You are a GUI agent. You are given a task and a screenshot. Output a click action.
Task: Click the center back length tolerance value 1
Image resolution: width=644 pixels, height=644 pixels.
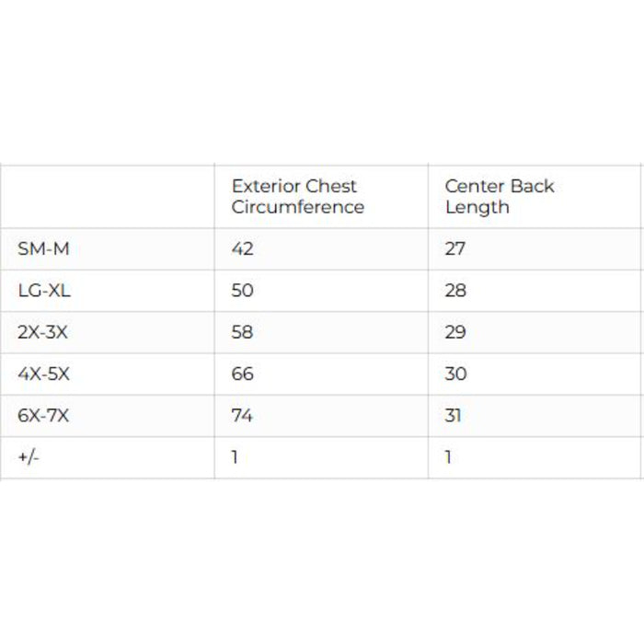click(x=449, y=457)
